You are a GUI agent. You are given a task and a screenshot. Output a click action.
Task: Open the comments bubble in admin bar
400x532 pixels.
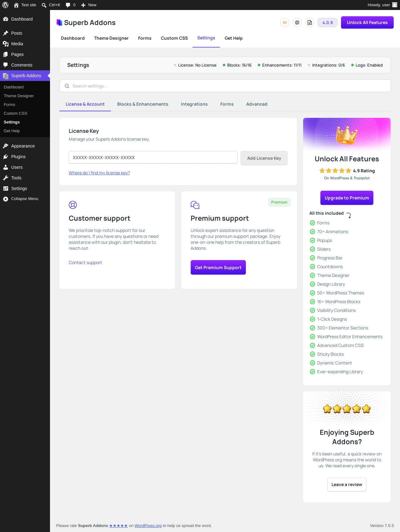[x=68, y=5]
